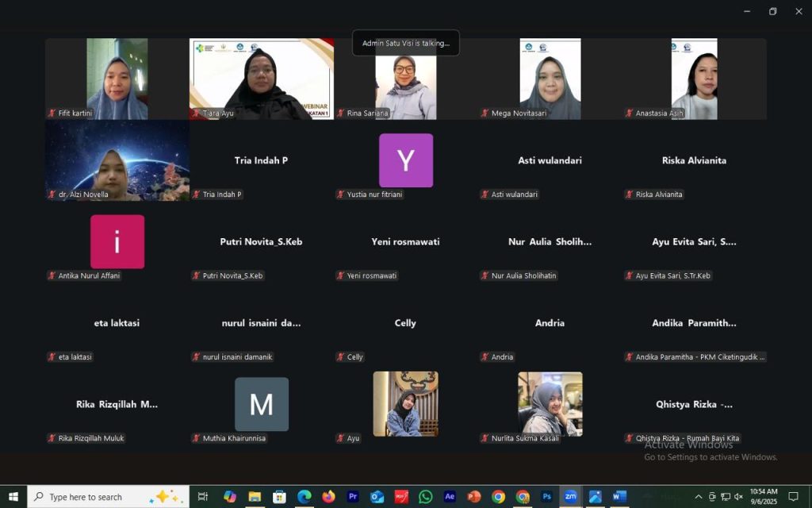This screenshot has width=812, height=508.
Task: Select Tiara Ayu's video thumbnail
Action: 262,79
